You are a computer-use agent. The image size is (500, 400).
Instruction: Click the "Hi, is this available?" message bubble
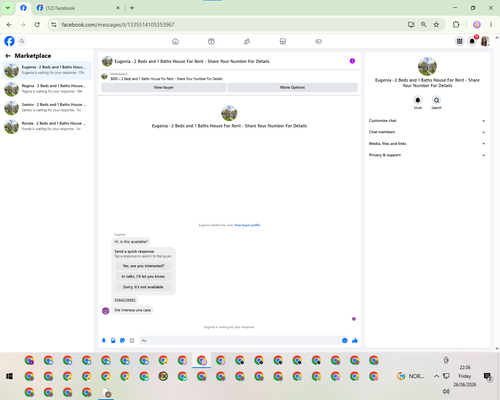[131, 242]
